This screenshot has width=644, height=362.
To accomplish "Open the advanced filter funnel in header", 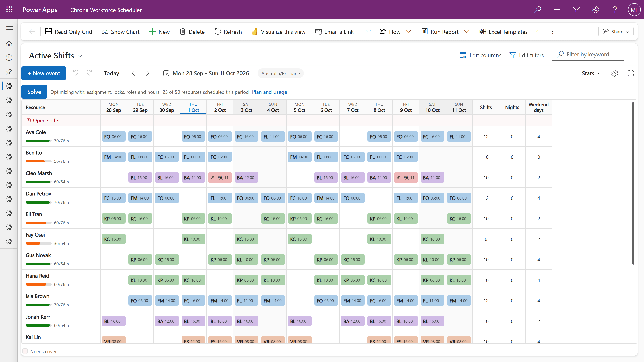I will (576, 10).
